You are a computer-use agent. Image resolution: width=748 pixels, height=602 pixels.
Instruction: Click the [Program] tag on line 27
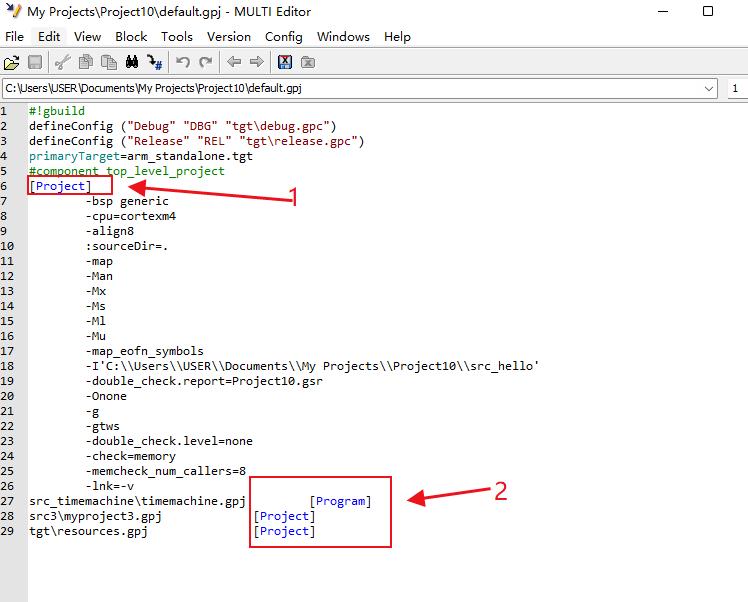point(340,501)
